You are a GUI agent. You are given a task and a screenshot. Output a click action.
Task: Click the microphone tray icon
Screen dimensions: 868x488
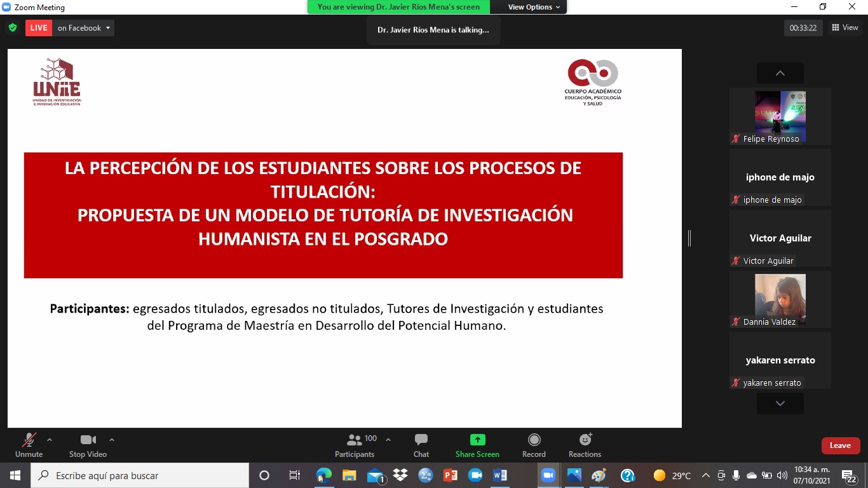tap(736, 475)
